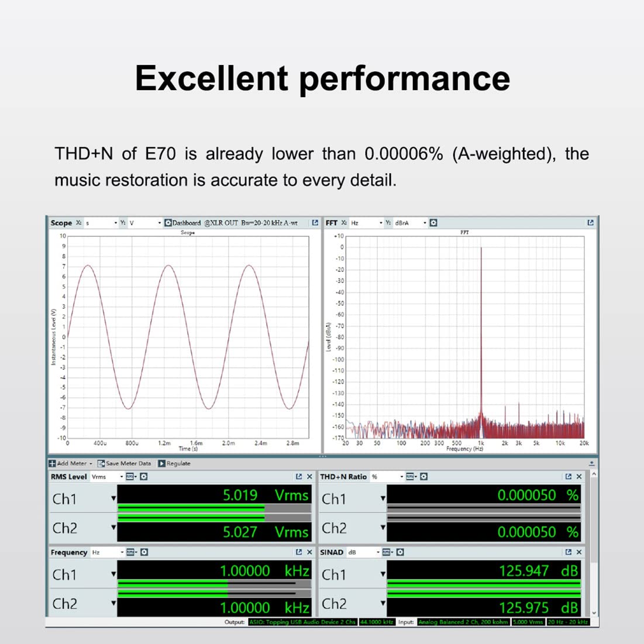This screenshot has height=644, width=644.
Task: Click the Add Meter plus icon
Action: pyautogui.click(x=52, y=463)
